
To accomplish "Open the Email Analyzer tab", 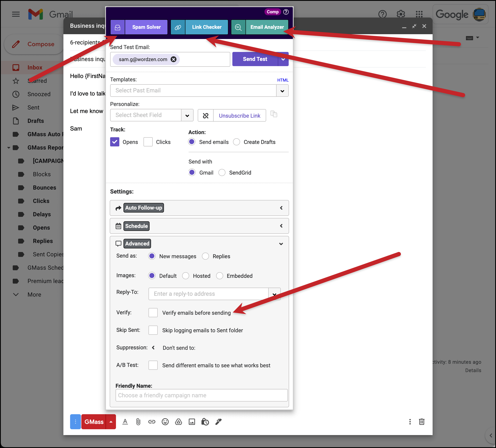I will tap(267, 27).
